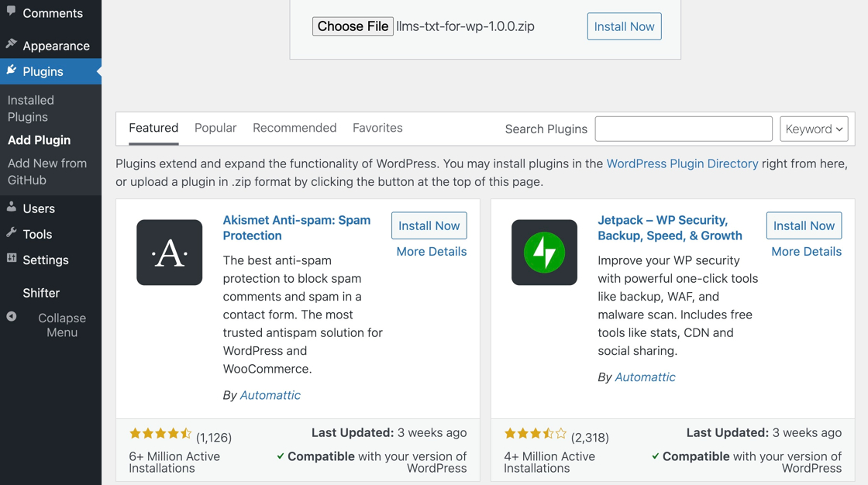868x485 pixels.
Task: Click the Comments speech bubble icon
Action: (x=11, y=11)
